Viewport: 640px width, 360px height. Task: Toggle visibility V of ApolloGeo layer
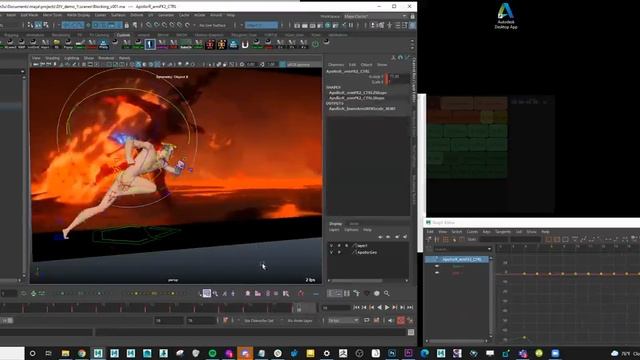(331, 253)
